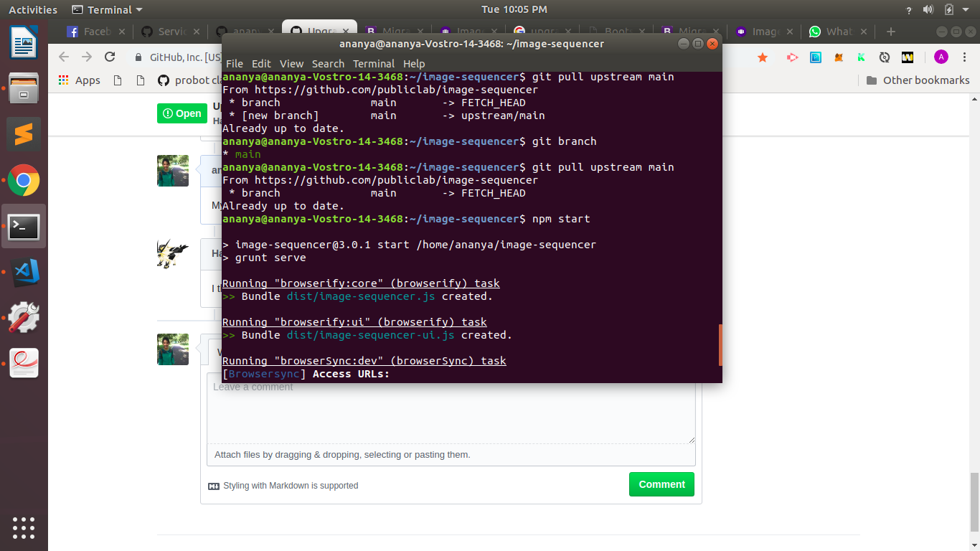Open the MetaMask fox extension
This screenshot has width=980, height=551.
[x=839, y=57]
